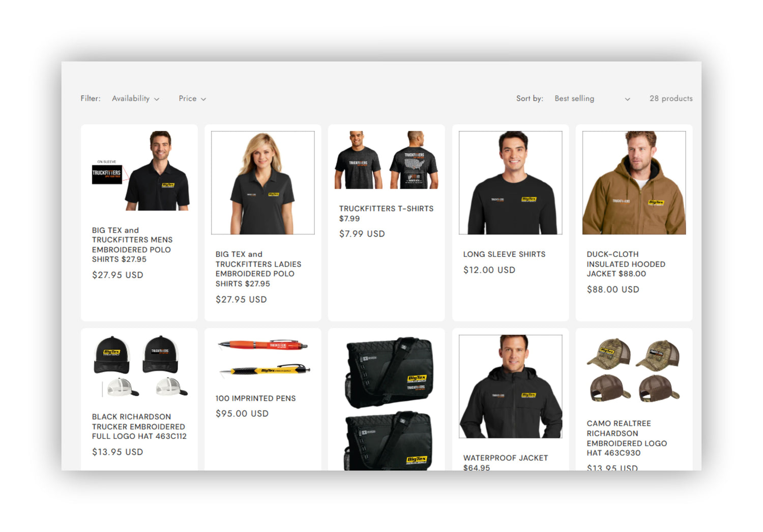Open the Truckfitters T-shirts product image

[387, 160]
